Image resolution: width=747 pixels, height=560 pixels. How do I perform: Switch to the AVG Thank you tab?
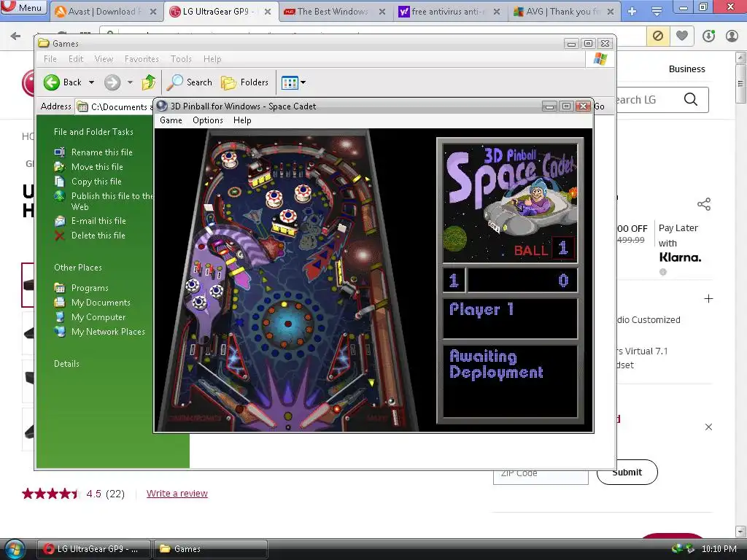(564, 12)
